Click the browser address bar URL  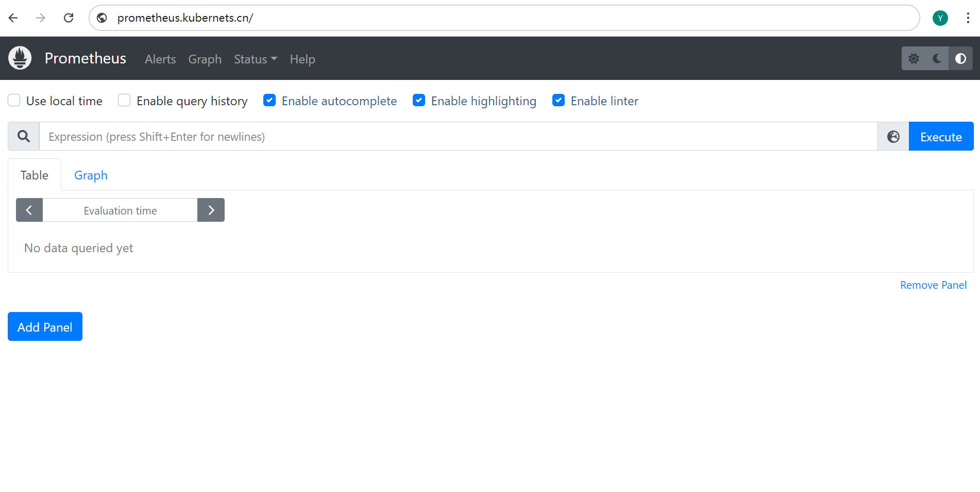click(185, 18)
